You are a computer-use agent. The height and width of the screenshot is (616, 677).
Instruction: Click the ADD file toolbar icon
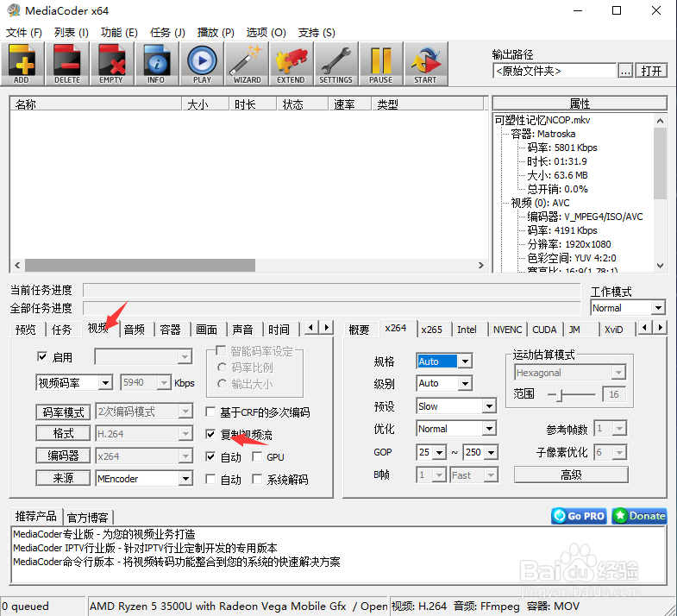(22, 64)
